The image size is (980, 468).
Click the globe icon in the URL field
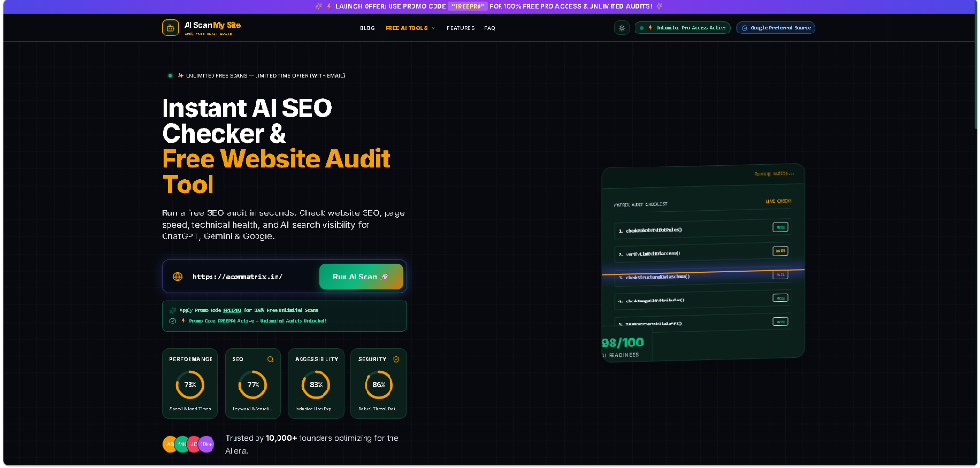pos(177,277)
